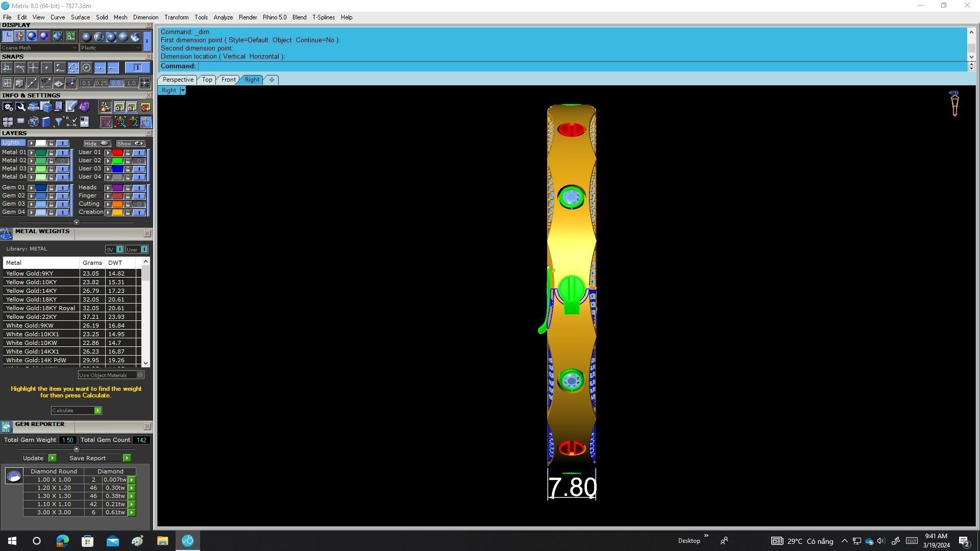The height and width of the screenshot is (551, 980).
Task: Toggle the lock on User 01 layer
Action: tap(128, 153)
